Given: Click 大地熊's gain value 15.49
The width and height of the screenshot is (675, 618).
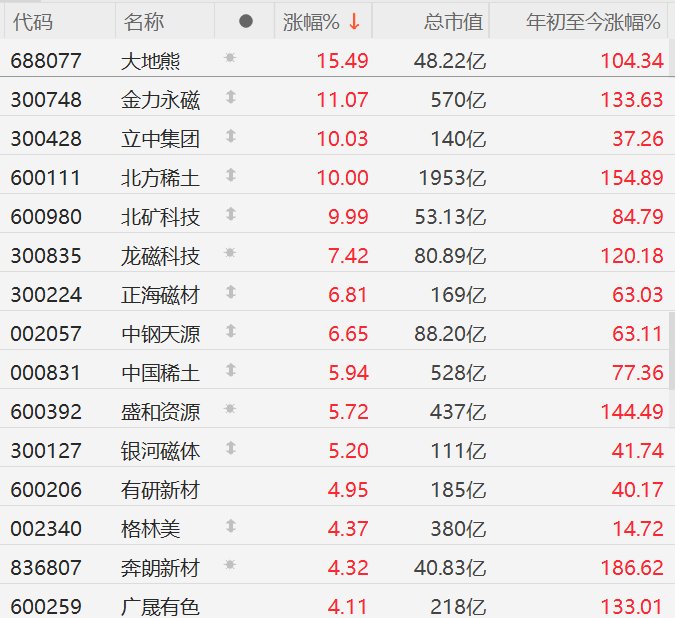Looking at the screenshot, I should [343, 61].
